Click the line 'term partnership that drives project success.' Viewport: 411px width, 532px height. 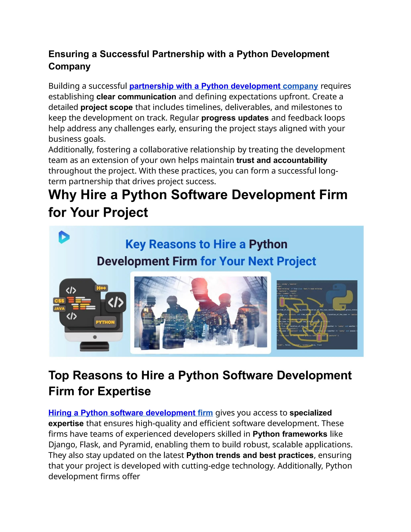(132, 181)
